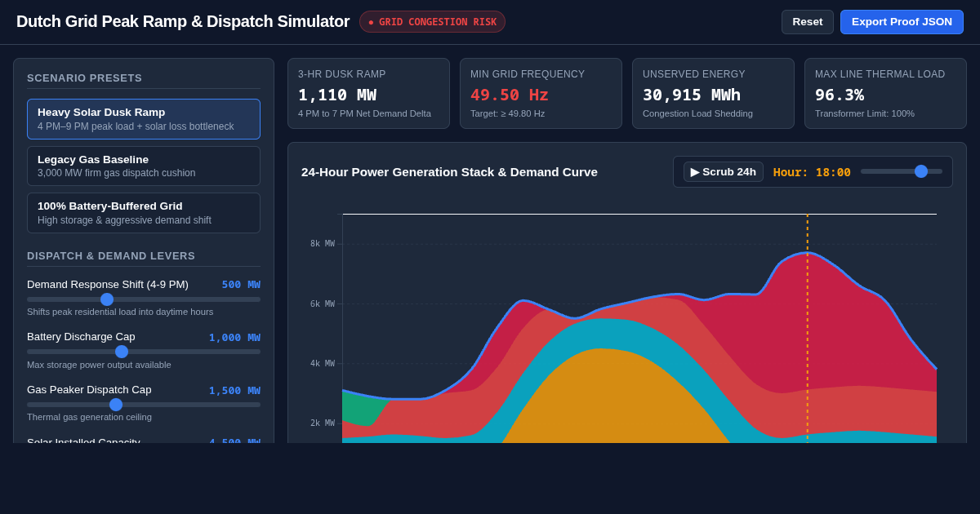Click the Hour: 18:00 readout

(812, 172)
